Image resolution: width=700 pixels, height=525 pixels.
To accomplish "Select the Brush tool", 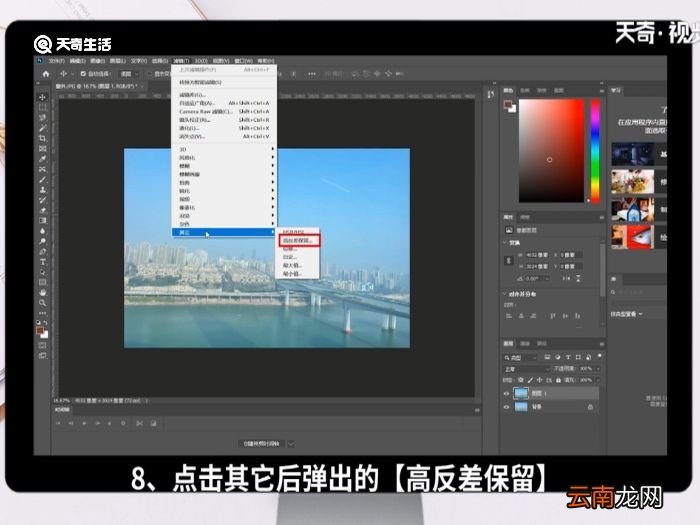I will click(x=42, y=179).
